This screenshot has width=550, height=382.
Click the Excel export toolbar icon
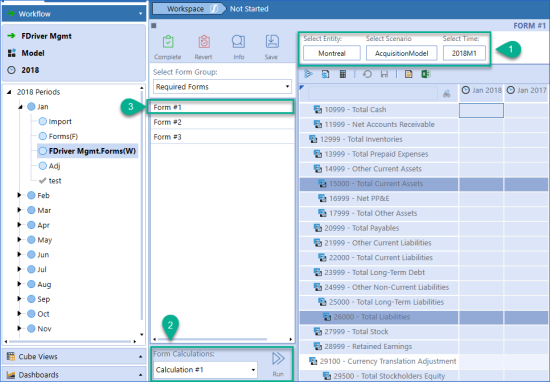[x=425, y=74]
